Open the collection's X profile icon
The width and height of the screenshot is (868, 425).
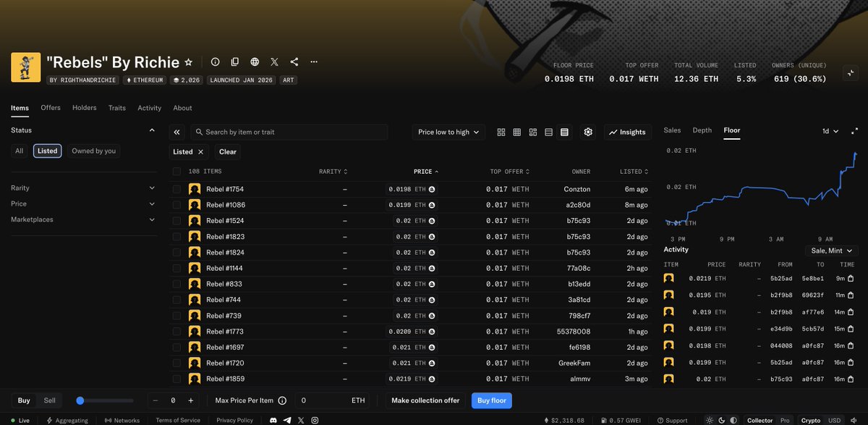click(x=275, y=62)
